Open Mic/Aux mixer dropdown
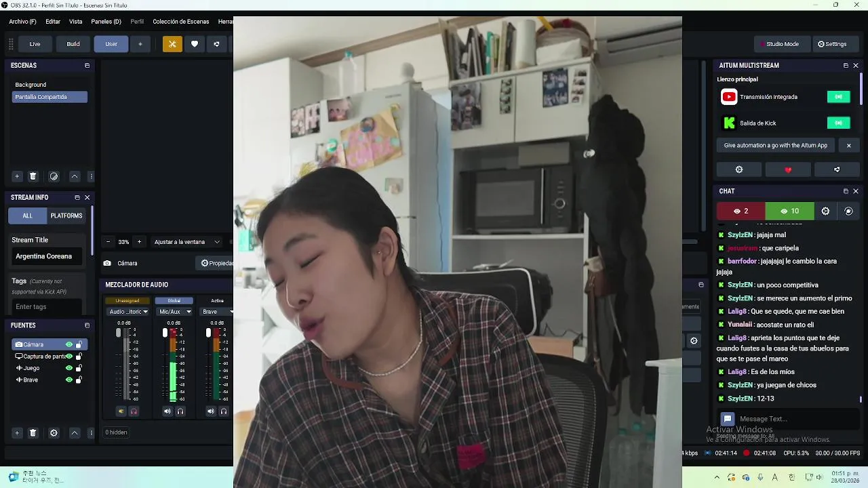This screenshot has width=868, height=488. pyautogui.click(x=175, y=312)
